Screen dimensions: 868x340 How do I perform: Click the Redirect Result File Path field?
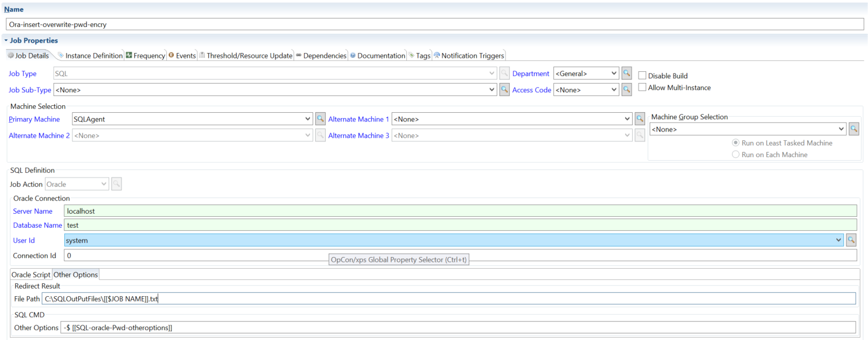pos(449,299)
